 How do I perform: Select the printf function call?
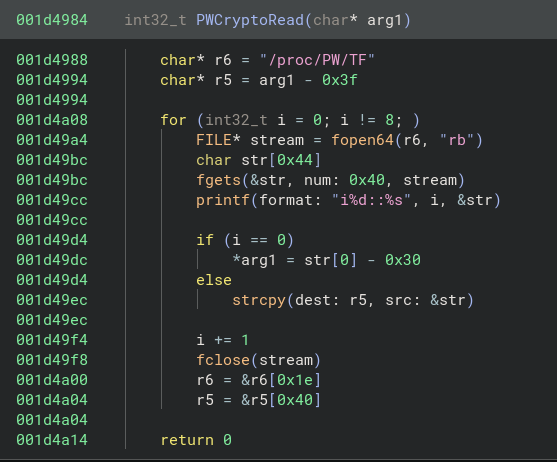(x=223, y=200)
